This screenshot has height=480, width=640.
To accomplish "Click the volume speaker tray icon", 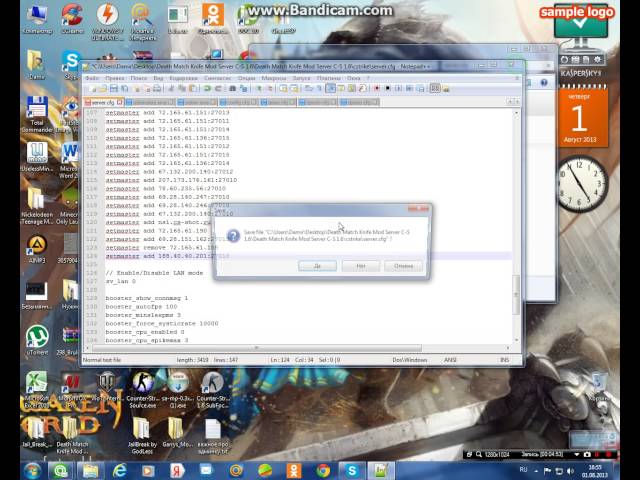I will point(571,471).
